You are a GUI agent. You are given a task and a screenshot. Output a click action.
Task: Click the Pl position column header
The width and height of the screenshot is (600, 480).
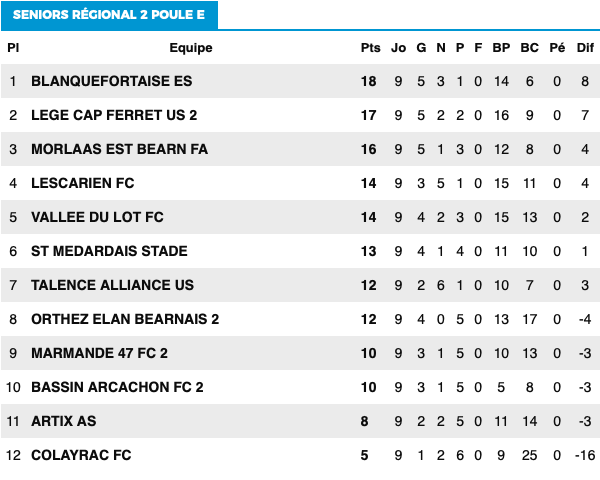click(x=13, y=48)
